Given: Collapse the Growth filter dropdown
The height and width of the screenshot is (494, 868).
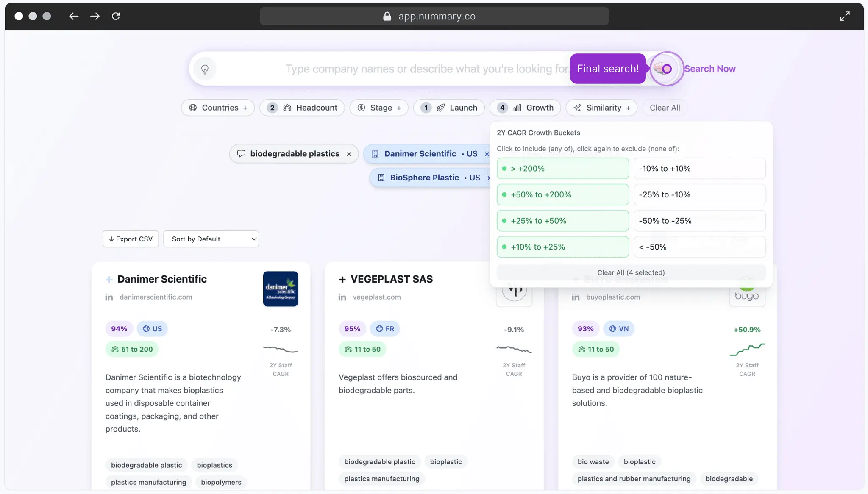Looking at the screenshot, I should click(525, 108).
